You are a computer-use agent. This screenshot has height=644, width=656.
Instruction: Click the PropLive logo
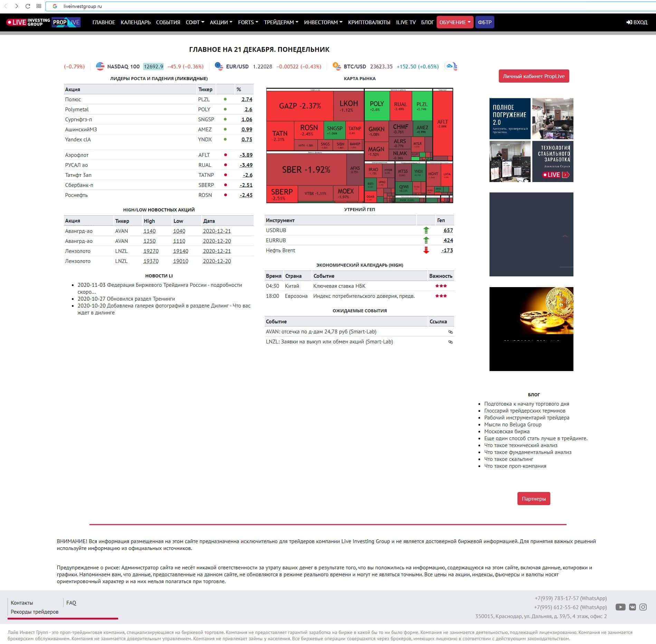66,22
